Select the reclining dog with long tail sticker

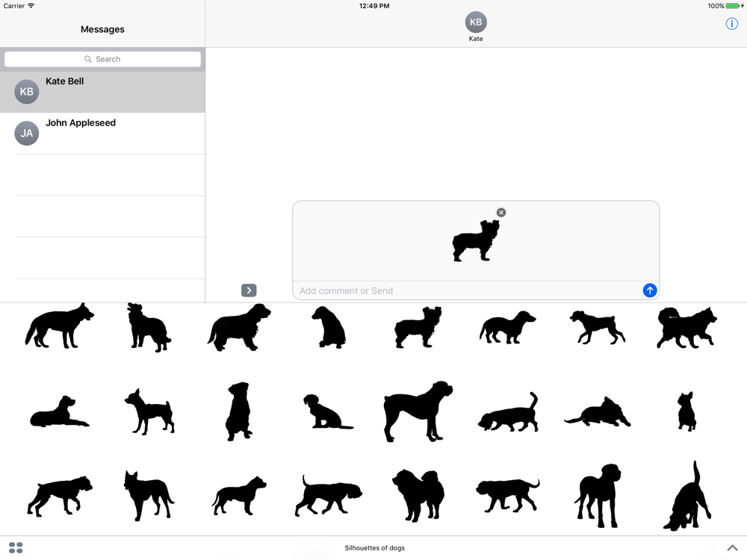point(598,411)
